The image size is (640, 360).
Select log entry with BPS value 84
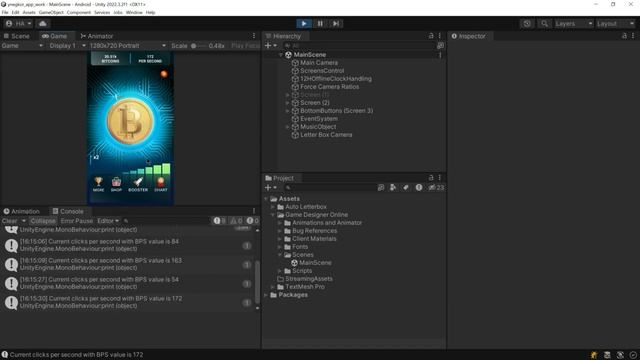[x=127, y=245]
